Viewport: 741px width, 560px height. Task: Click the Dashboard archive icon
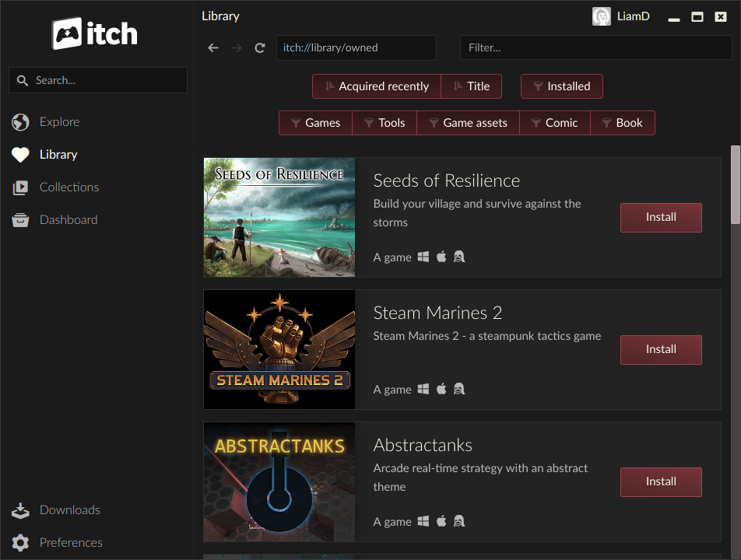20,220
